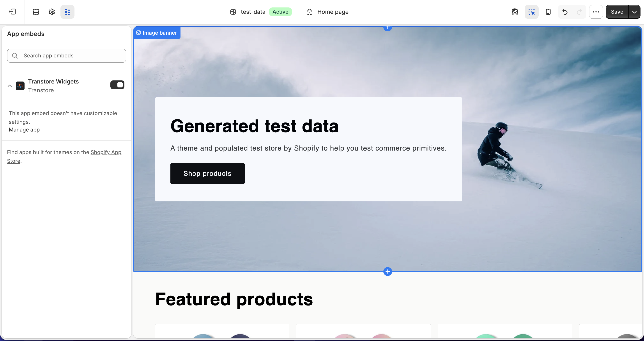Click the Transtore Widgets label
This screenshot has height=341, width=644.
pos(53,82)
